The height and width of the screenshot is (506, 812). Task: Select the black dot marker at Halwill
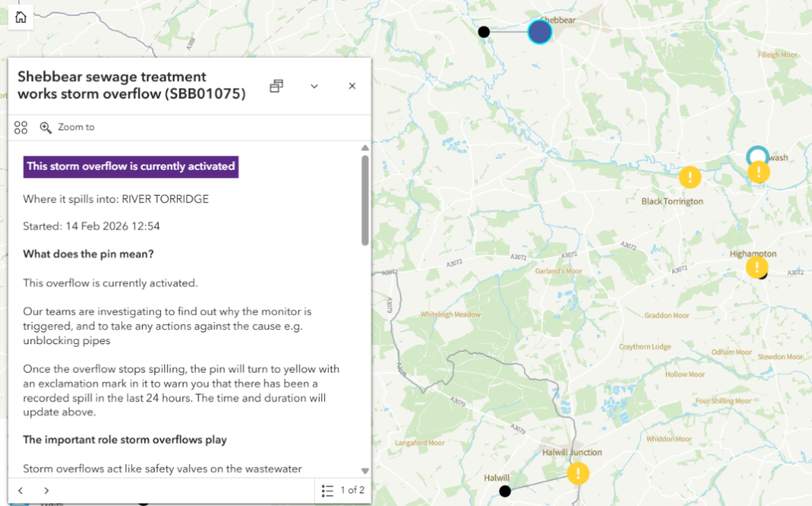coord(504,492)
